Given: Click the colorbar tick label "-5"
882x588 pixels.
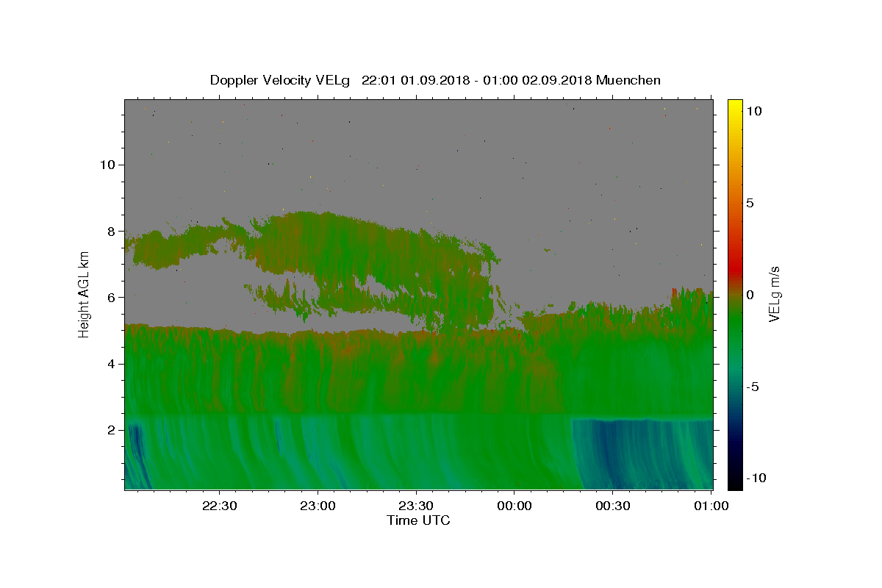Looking at the screenshot, I should tap(752, 387).
